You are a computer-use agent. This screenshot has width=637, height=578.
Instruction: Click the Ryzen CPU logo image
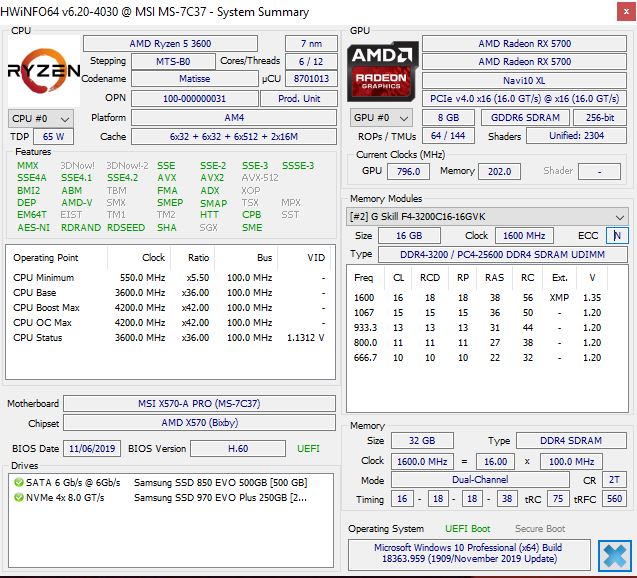pyautogui.click(x=44, y=71)
